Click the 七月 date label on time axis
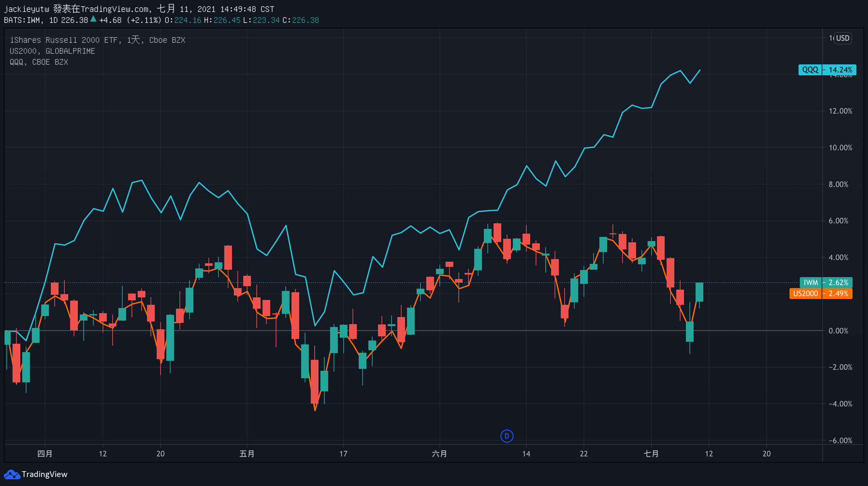 (x=651, y=453)
